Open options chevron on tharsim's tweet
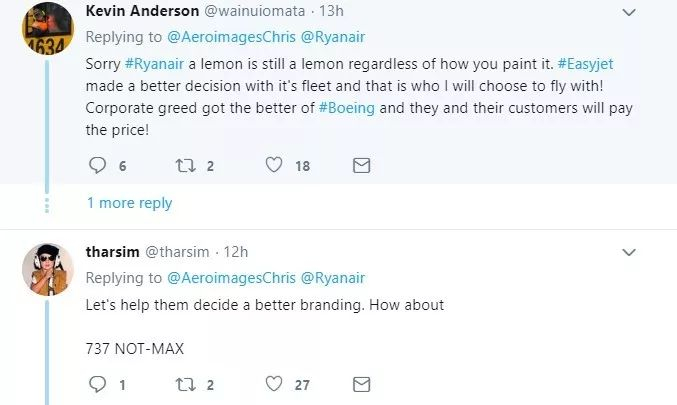This screenshot has width=677, height=405. point(629,252)
